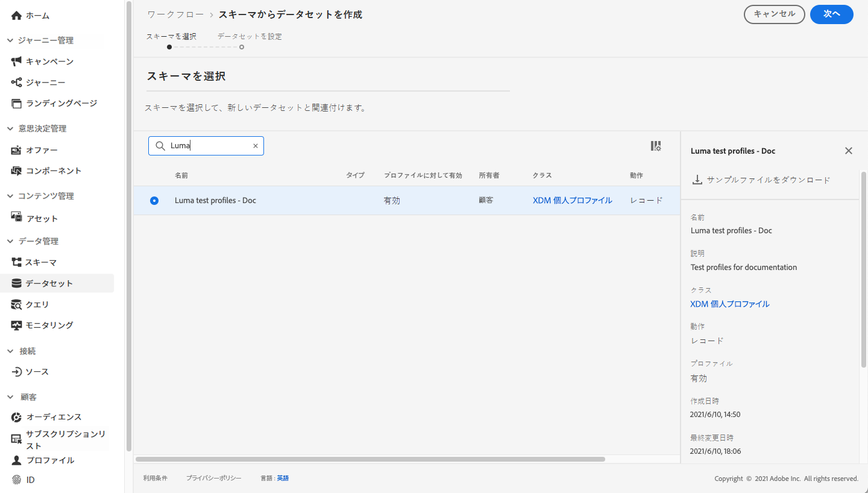Download sample file from details panel

(761, 180)
